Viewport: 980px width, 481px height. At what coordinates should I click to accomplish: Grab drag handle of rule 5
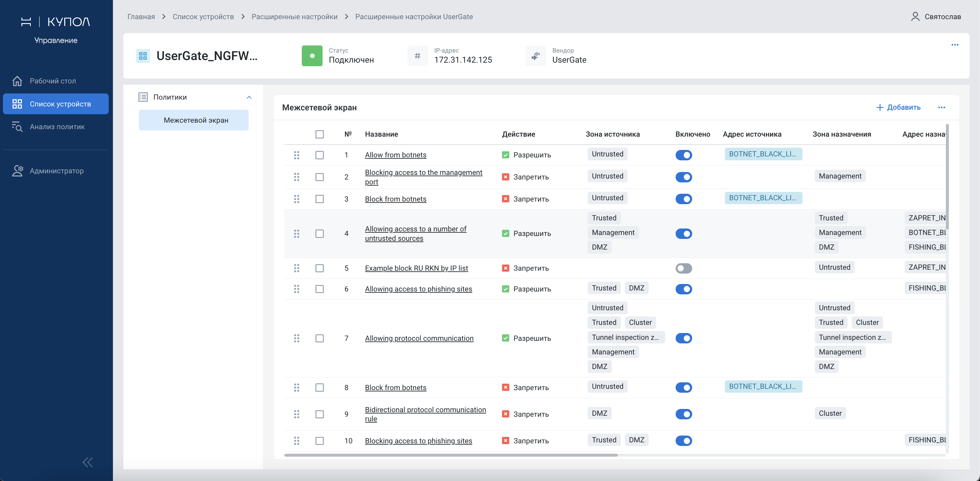[x=296, y=268]
